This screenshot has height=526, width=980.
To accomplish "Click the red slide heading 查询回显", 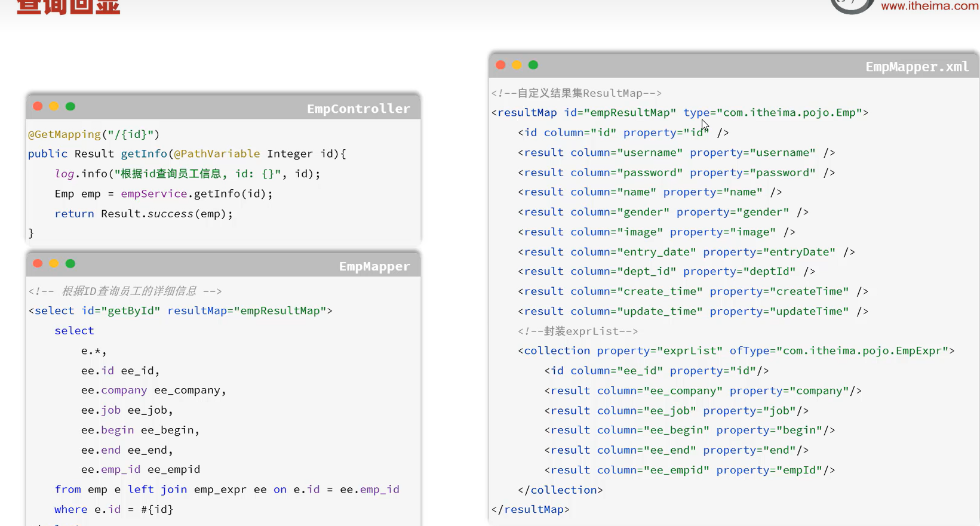I will [x=69, y=7].
